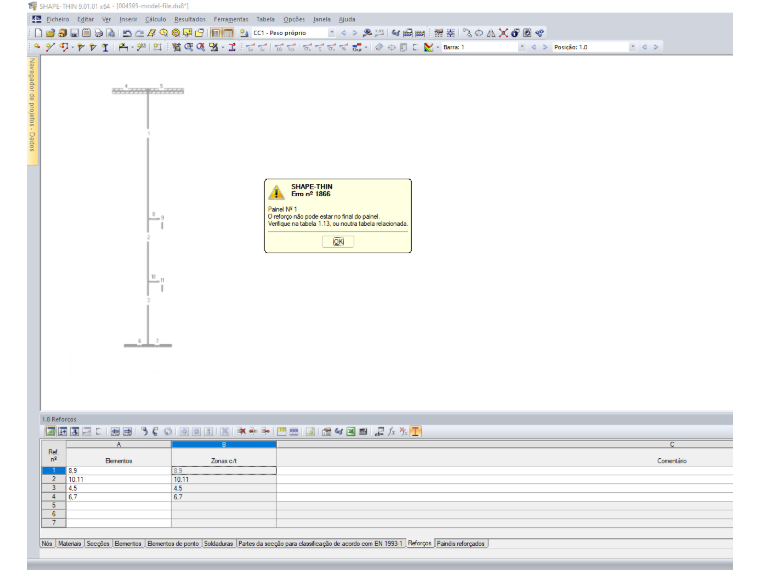Click the zoom window magnifier icon
The width and height of the screenshot is (760, 570).
point(189,47)
